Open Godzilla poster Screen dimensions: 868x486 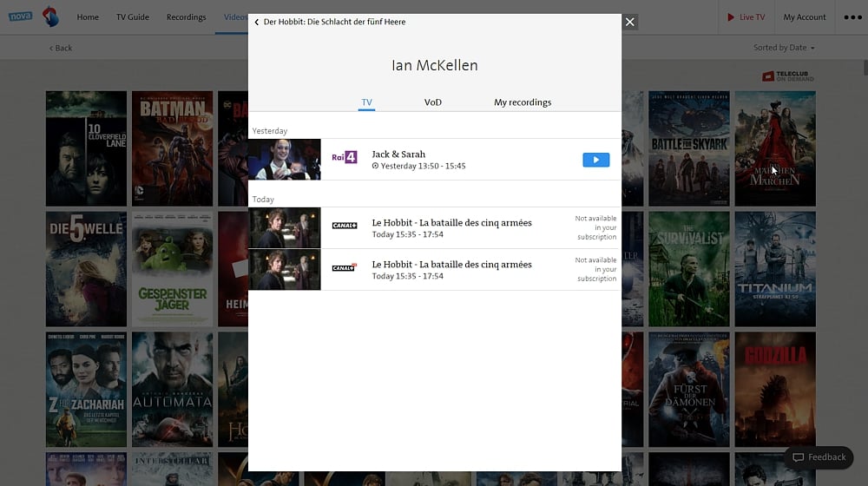(775, 390)
